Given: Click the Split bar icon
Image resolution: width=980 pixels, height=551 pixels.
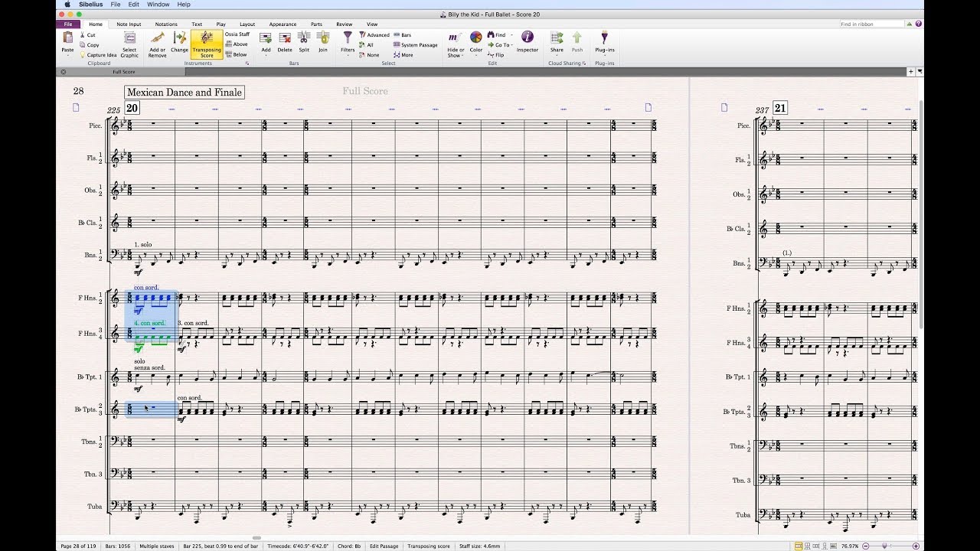Looking at the screenshot, I should coord(304,37).
